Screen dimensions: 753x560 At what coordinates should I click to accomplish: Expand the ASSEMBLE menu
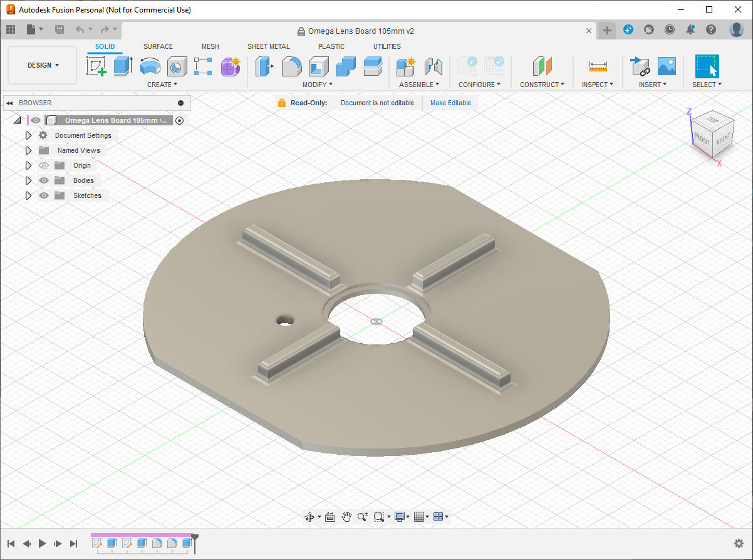tap(419, 85)
